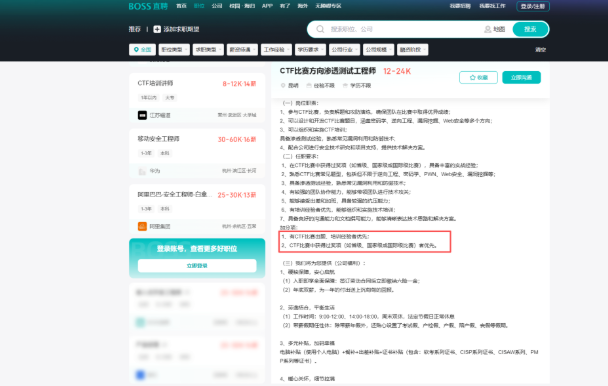Click the location pin below job title

click(283, 86)
